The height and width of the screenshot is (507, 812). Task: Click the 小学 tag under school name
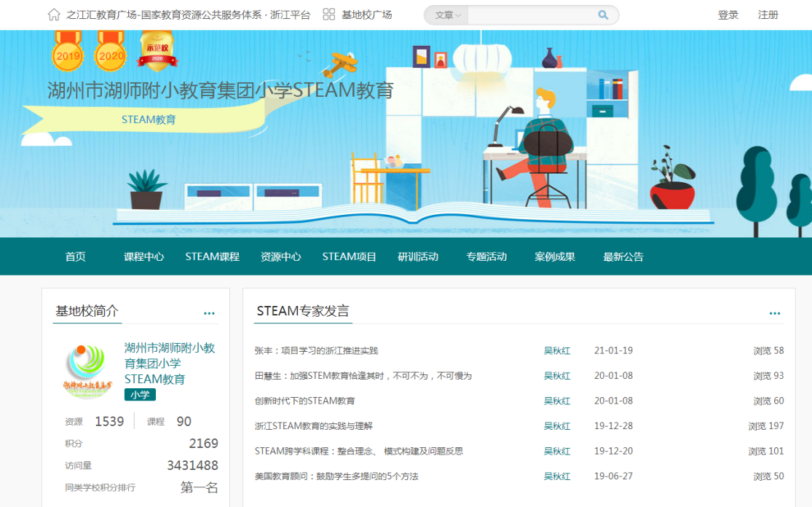point(140,394)
